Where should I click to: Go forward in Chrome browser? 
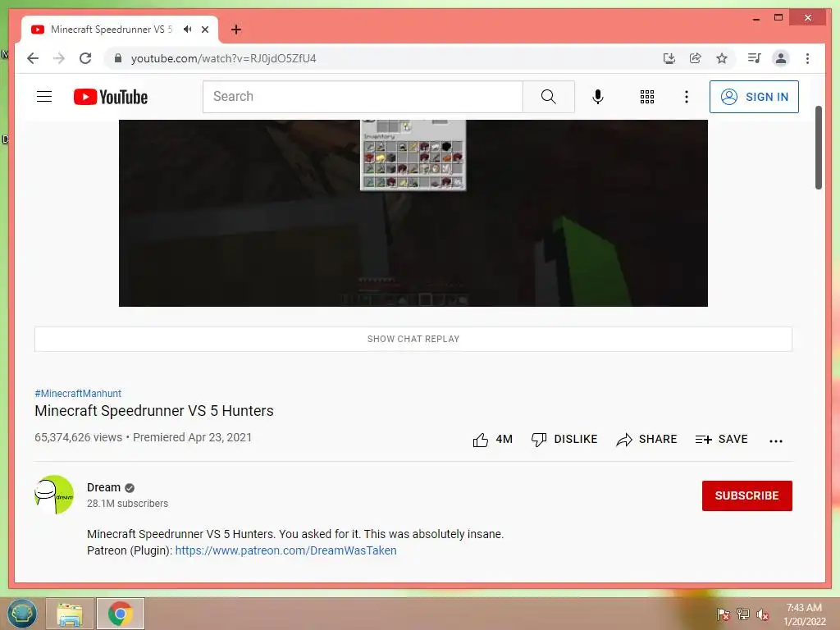(59, 58)
